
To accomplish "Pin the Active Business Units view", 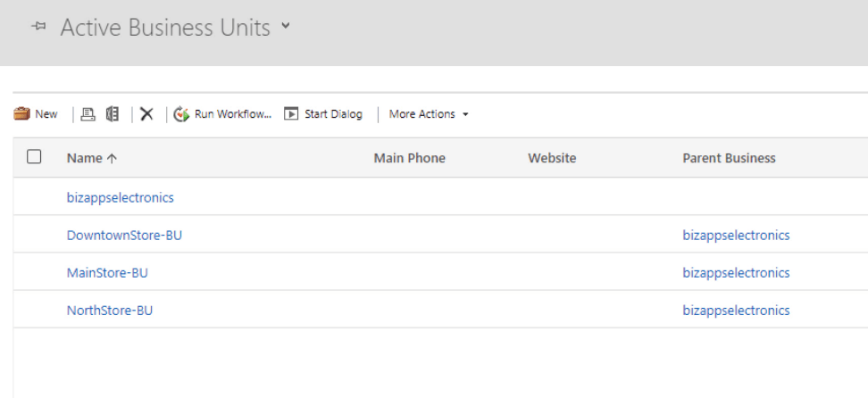I will 38,28.
